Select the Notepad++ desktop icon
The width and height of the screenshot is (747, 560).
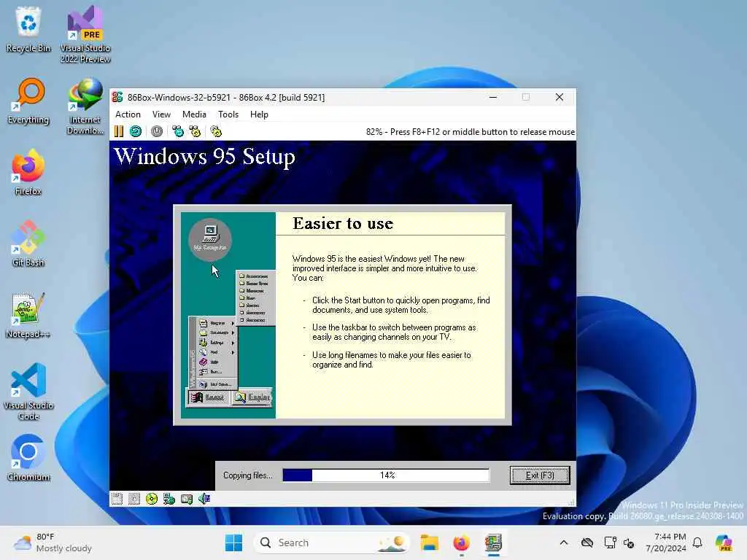coord(28,315)
